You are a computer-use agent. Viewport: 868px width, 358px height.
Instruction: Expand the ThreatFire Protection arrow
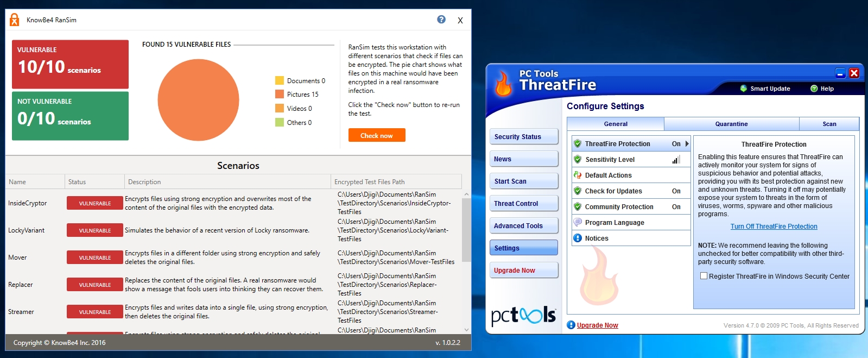[x=687, y=144]
